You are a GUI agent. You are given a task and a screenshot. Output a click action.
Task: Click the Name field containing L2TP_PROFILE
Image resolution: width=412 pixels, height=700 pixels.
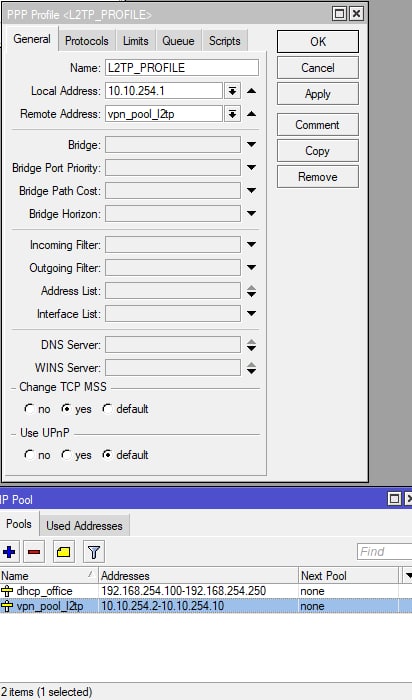(182, 68)
